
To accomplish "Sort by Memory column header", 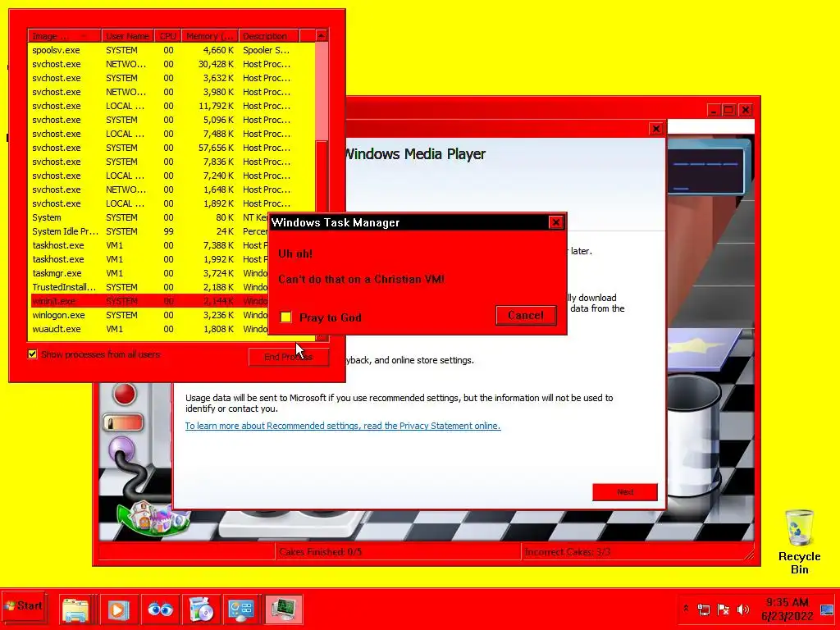I will pos(210,36).
